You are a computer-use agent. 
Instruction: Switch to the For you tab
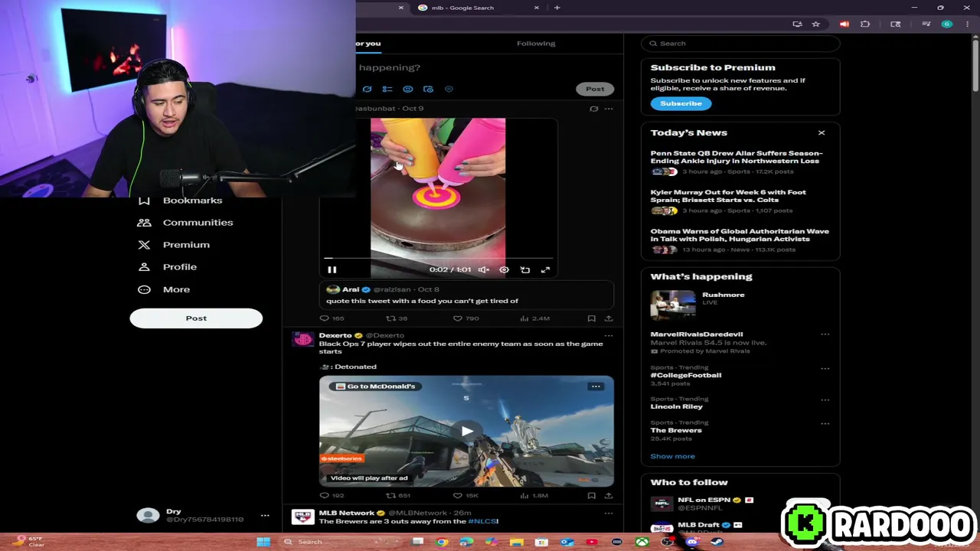(367, 44)
